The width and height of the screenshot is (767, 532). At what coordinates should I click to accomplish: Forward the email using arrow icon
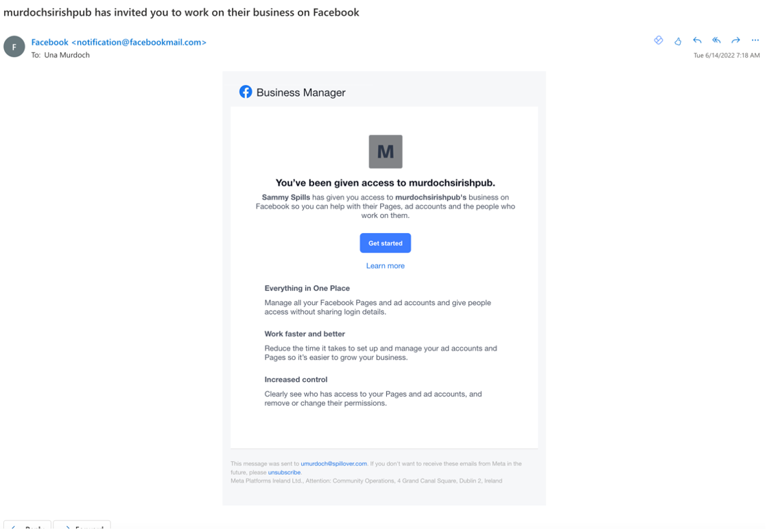click(x=735, y=40)
